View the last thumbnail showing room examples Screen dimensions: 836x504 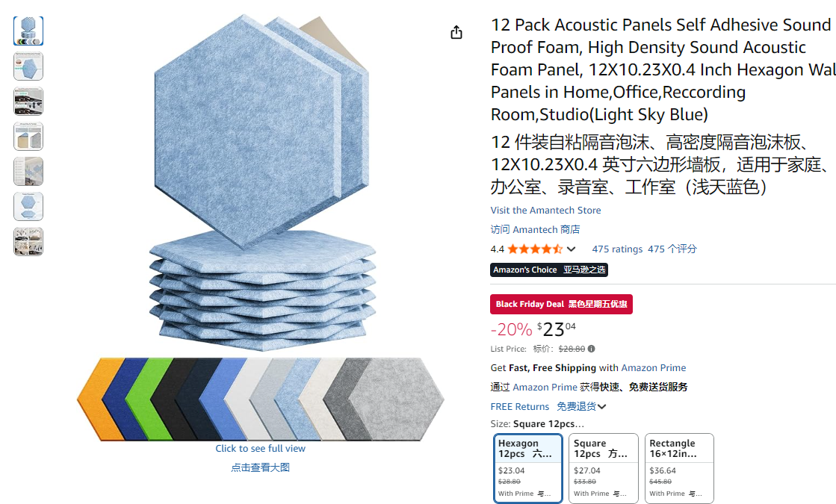tap(28, 242)
